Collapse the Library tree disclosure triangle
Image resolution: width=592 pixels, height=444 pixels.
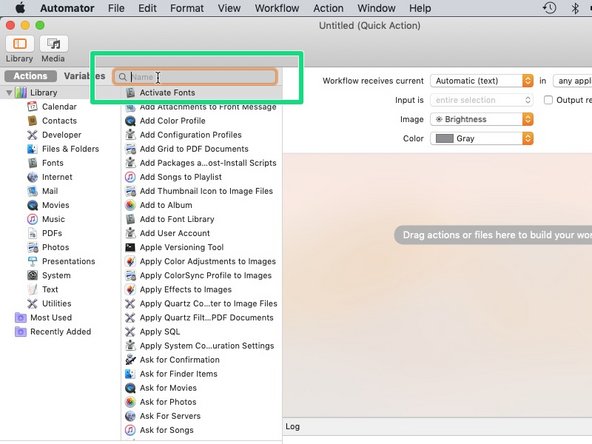[9, 92]
